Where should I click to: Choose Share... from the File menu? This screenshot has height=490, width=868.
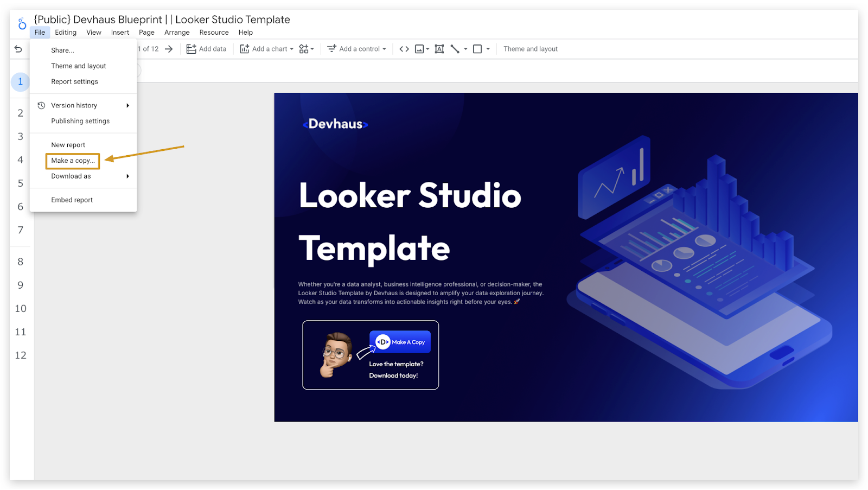pos(83,50)
